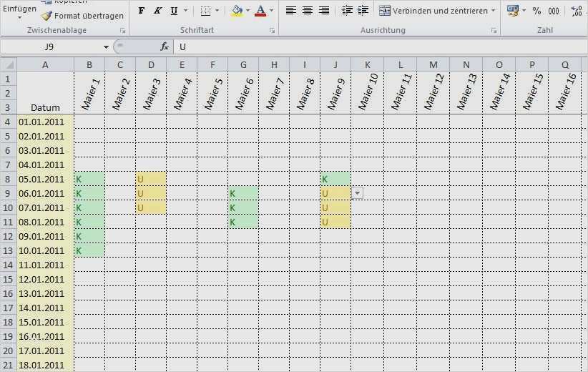
Task: Select green K cell in B13
Action: (x=89, y=250)
